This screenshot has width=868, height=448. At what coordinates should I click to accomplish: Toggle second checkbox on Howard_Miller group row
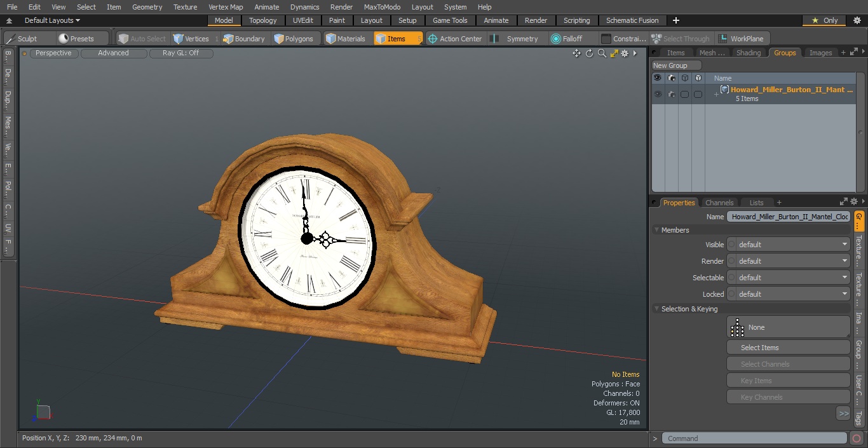pyautogui.click(x=698, y=94)
